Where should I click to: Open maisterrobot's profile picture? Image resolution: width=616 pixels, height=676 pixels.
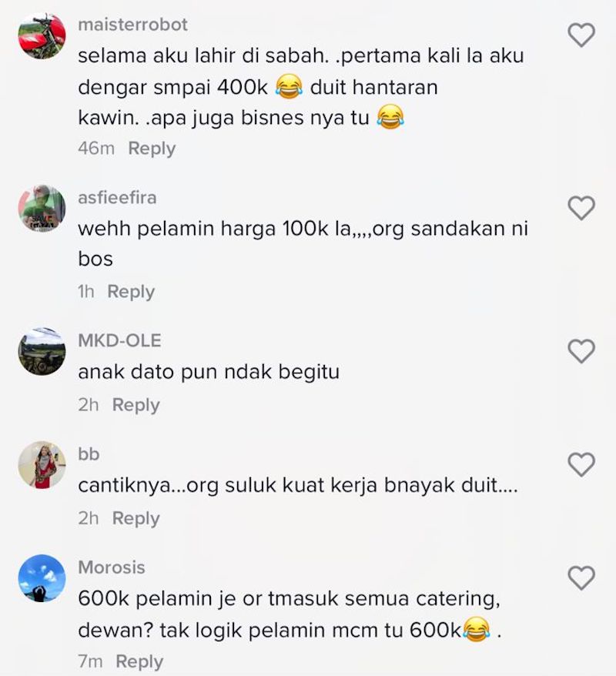click(42, 35)
